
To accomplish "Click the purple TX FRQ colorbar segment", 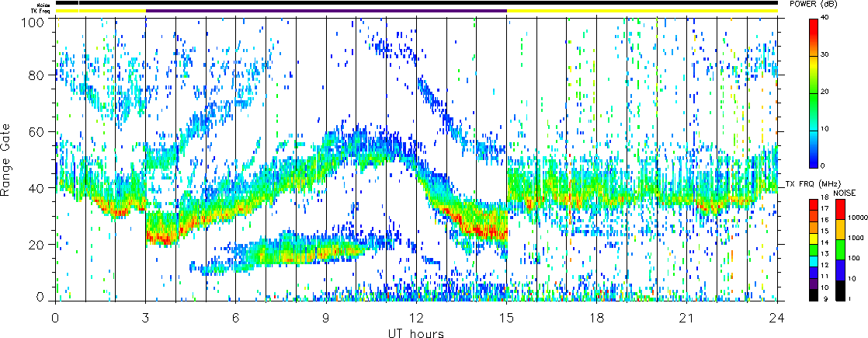I will 814,284.
